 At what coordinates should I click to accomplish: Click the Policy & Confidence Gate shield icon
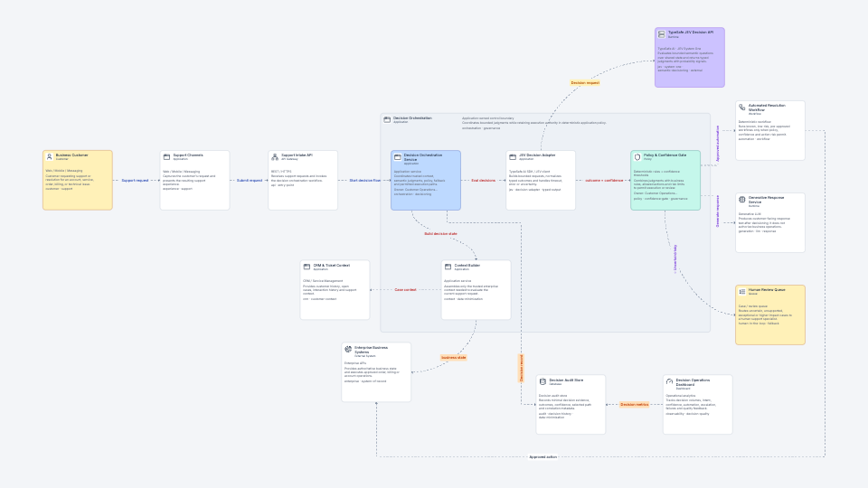637,157
